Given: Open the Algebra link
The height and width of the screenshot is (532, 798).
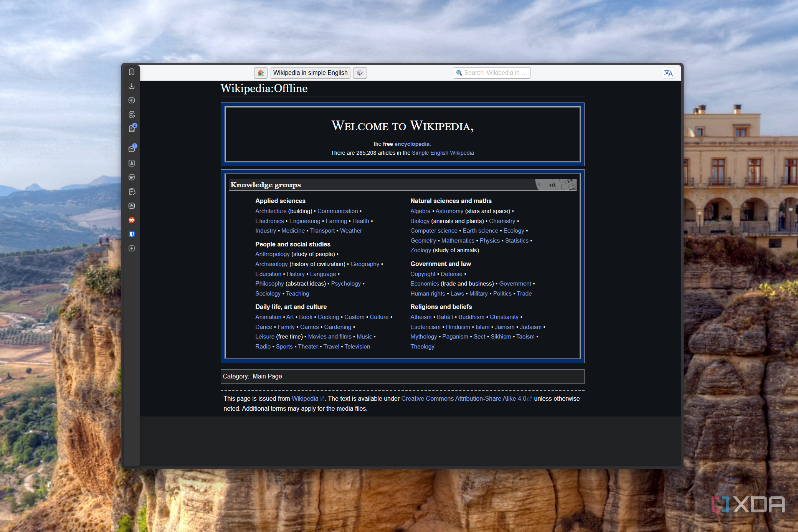Looking at the screenshot, I should (x=420, y=211).
